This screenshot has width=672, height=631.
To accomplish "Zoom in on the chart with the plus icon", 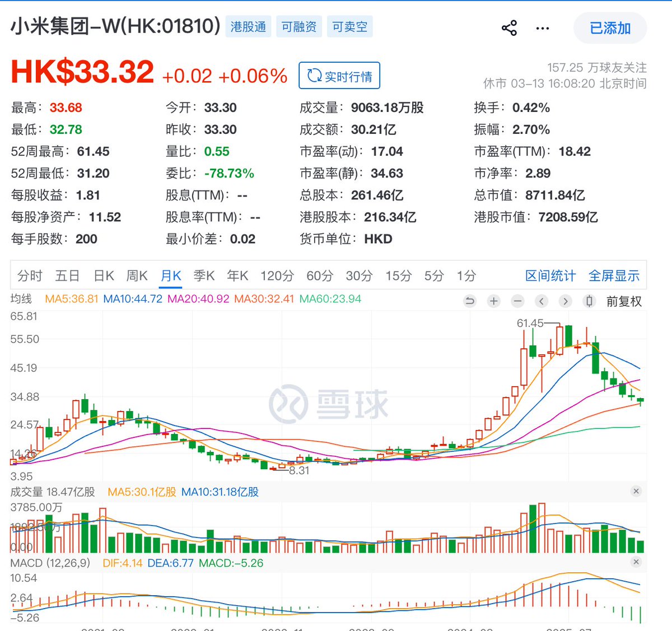I will pos(493,301).
